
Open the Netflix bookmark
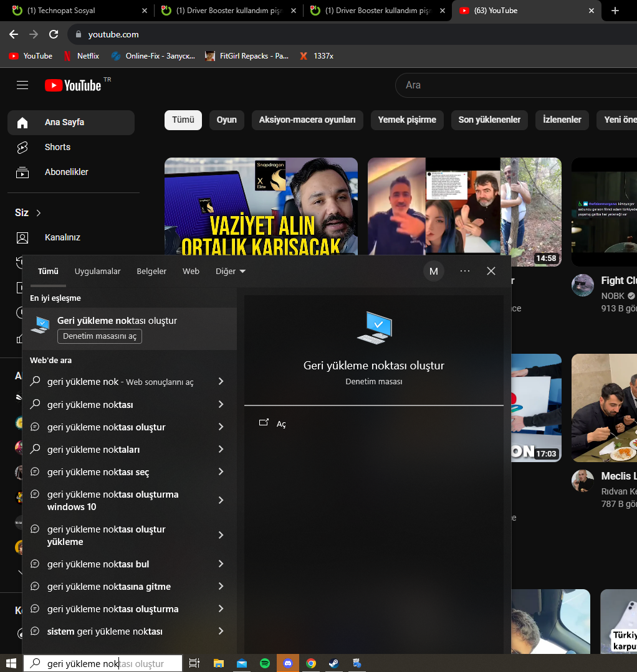[82, 56]
